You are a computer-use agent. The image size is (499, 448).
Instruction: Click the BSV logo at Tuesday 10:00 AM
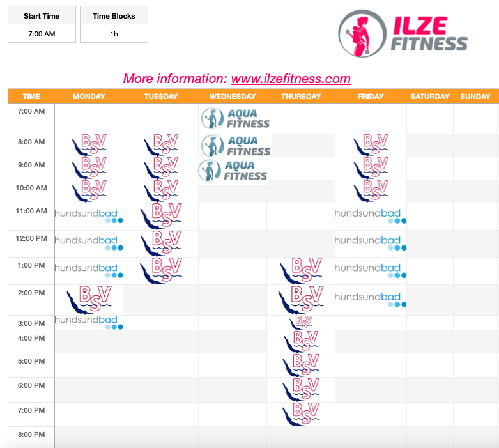161,191
